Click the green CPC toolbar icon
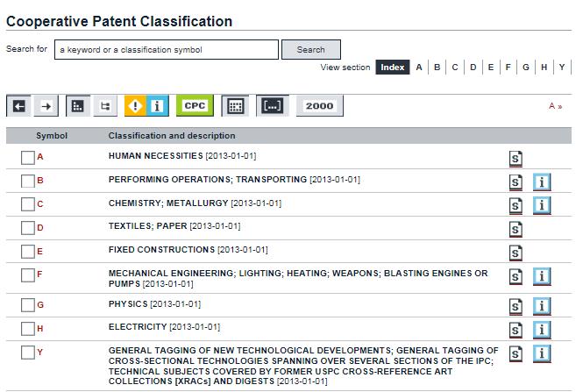This screenshot has width=583, height=392. [194, 105]
